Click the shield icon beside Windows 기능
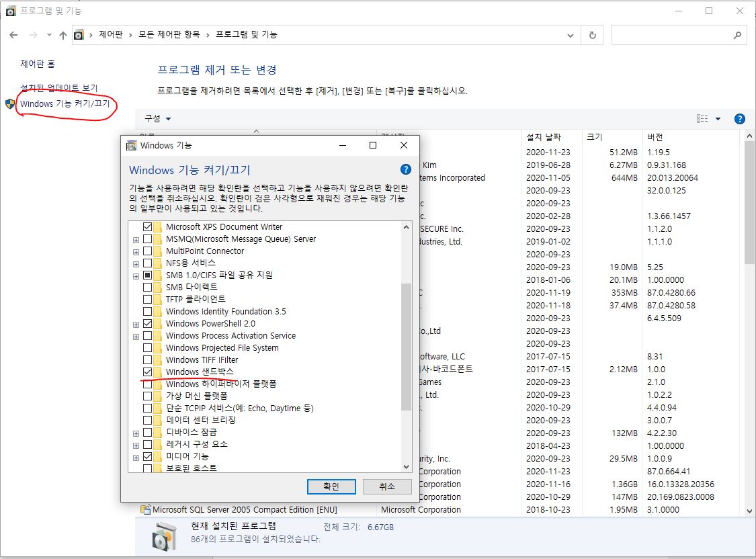This screenshot has height=559, width=756. coord(11,103)
